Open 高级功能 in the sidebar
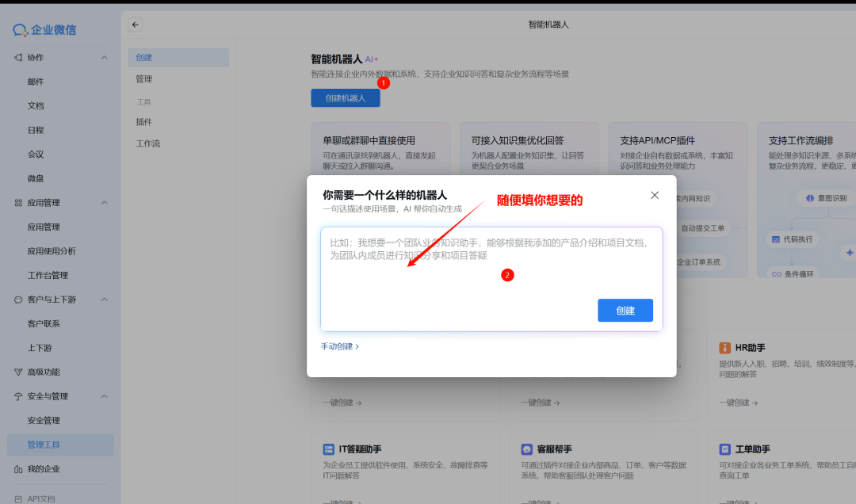The image size is (856, 504). [x=44, y=372]
